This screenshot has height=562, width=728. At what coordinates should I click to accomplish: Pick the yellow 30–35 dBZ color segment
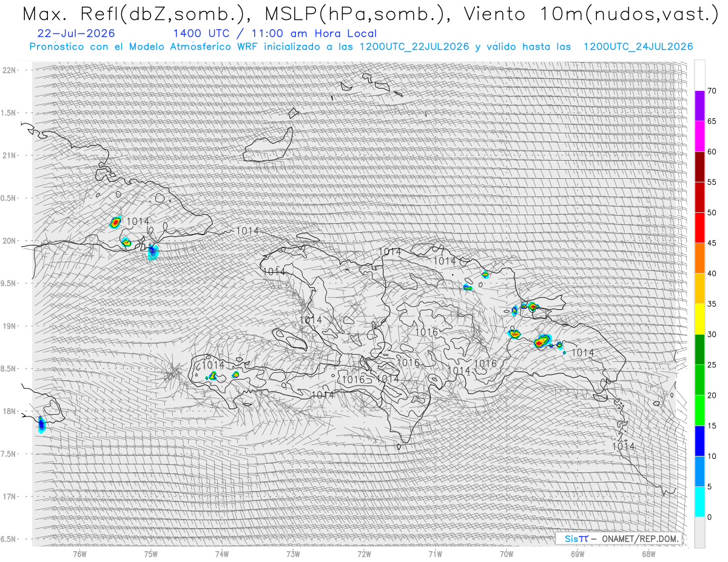tap(699, 319)
